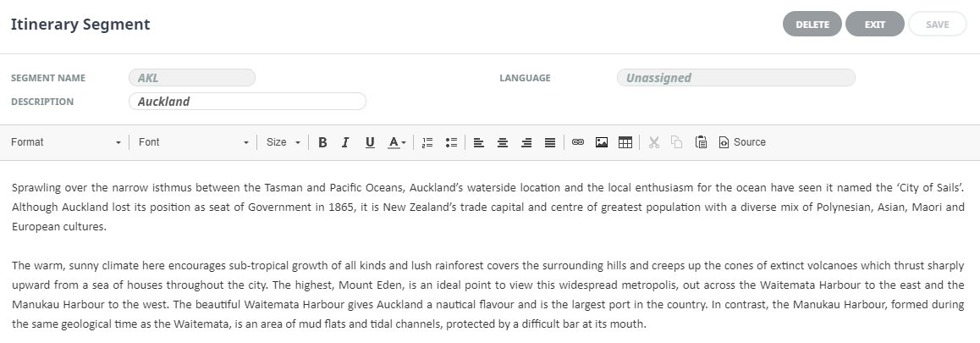Viewport: 980px width, 343px height.
Task: Open the Size dropdown
Action: click(284, 143)
